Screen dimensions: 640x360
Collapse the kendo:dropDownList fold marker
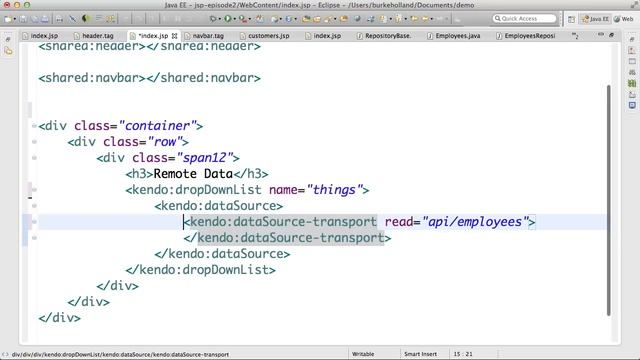tap(34, 190)
